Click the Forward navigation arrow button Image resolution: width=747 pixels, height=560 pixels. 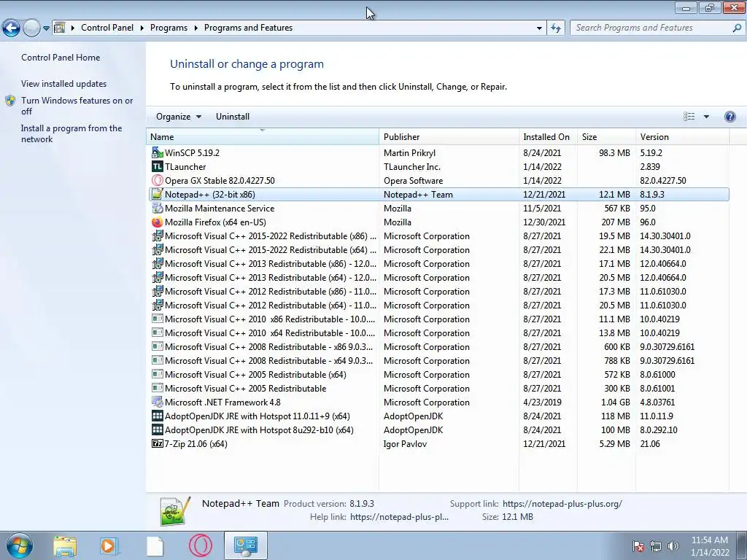tap(31, 28)
